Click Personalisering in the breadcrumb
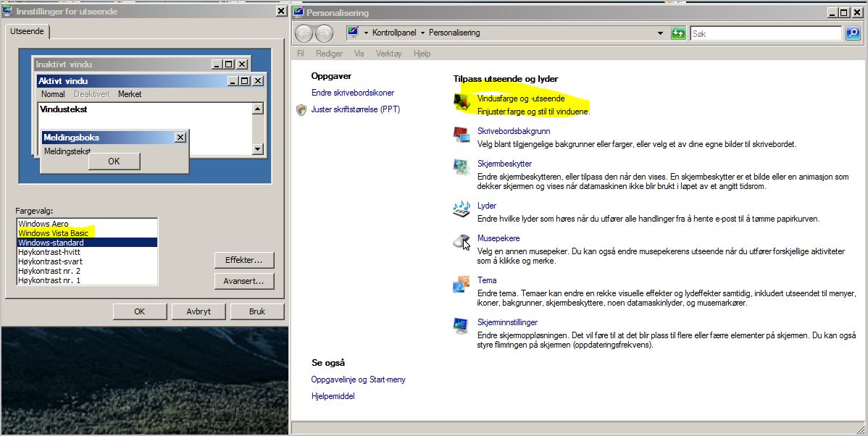 click(454, 33)
